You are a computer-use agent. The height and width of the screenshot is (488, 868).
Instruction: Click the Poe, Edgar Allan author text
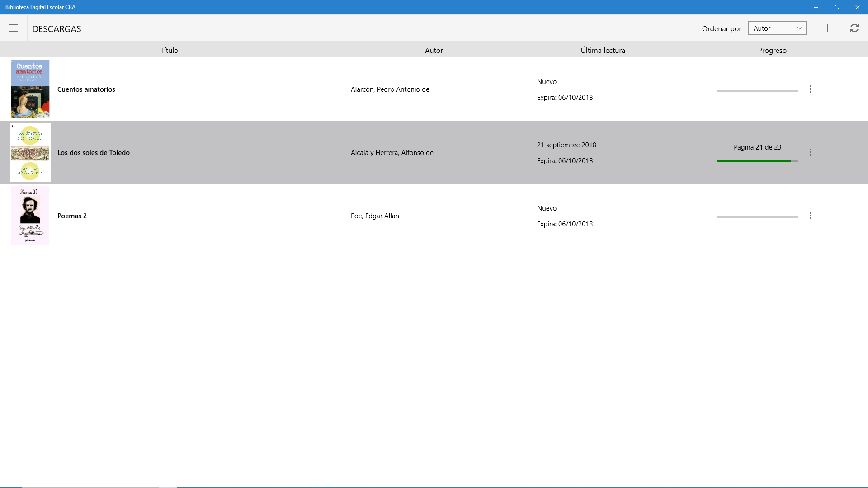tap(375, 216)
